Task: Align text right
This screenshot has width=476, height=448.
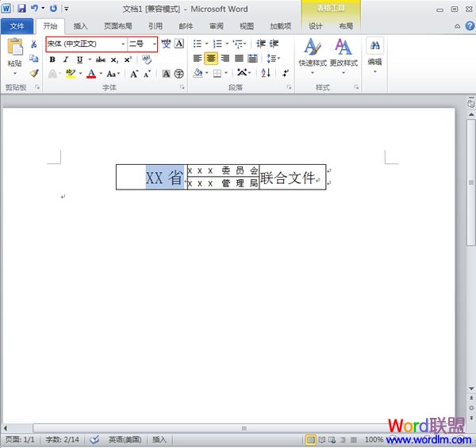Action: click(225, 58)
